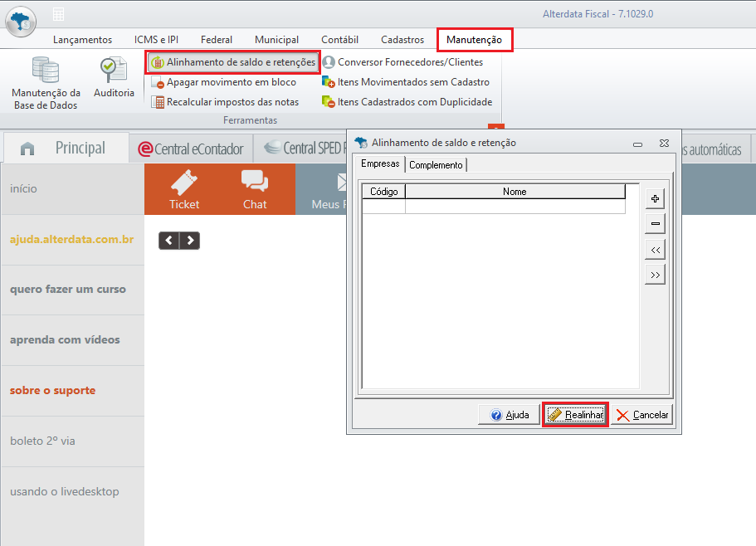The height and width of the screenshot is (546, 756).
Task: Click the Nome column header
Action: coord(515,192)
